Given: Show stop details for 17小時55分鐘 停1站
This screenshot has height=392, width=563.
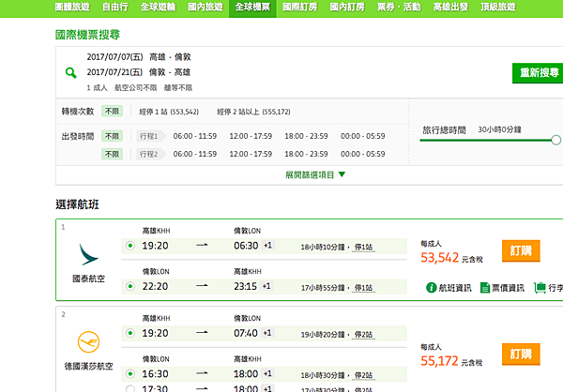Looking at the screenshot, I should coord(363,288).
